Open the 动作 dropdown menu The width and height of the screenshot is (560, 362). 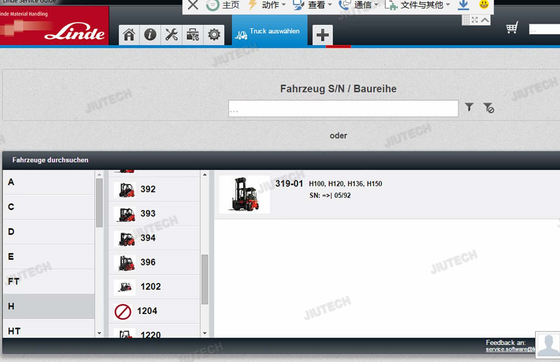(267, 5)
